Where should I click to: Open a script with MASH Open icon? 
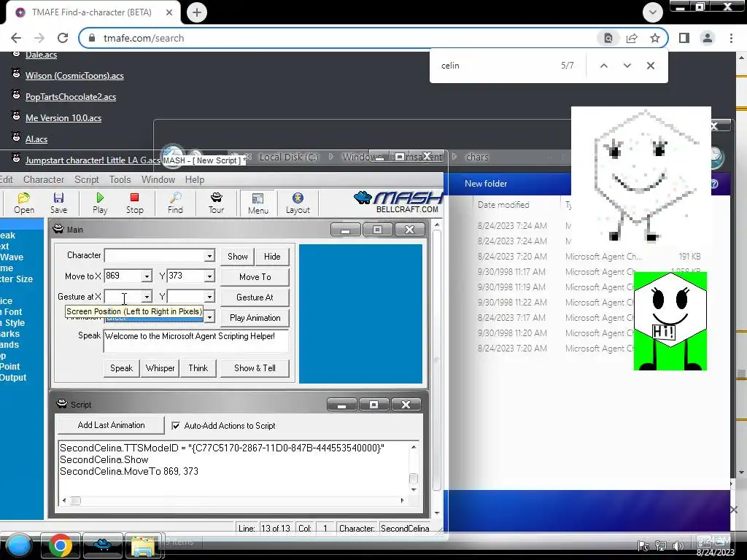click(x=24, y=203)
